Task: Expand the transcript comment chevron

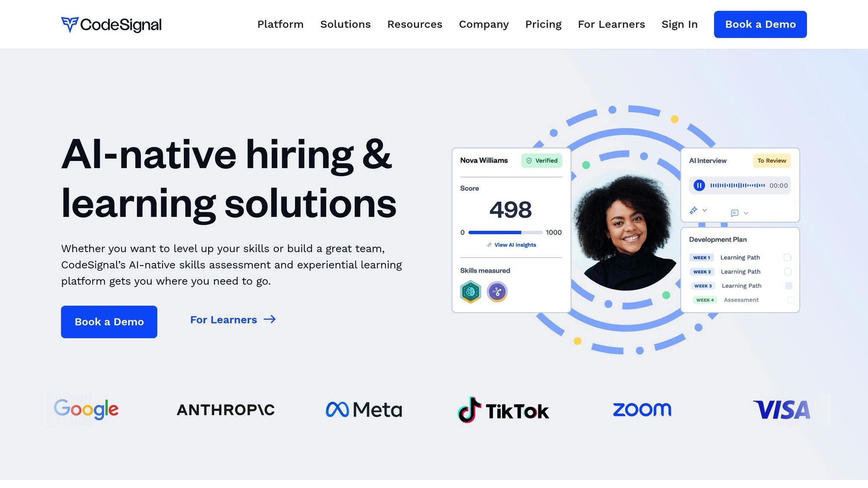Action: click(x=746, y=213)
